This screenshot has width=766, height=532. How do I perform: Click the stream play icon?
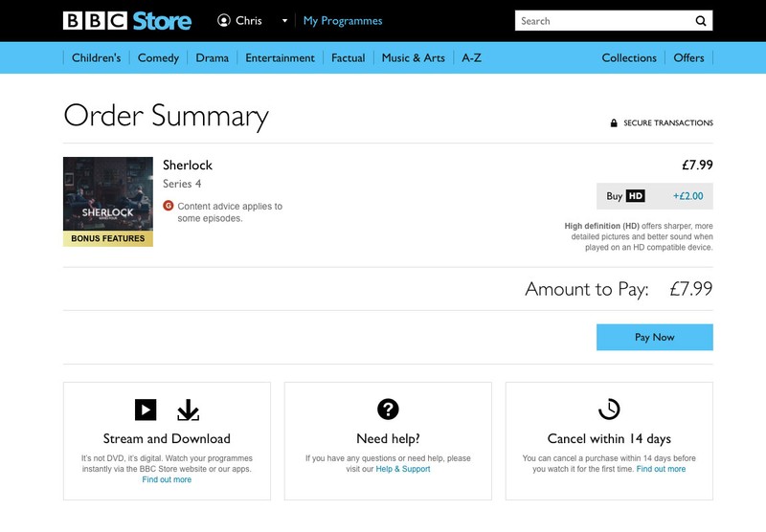tap(145, 410)
